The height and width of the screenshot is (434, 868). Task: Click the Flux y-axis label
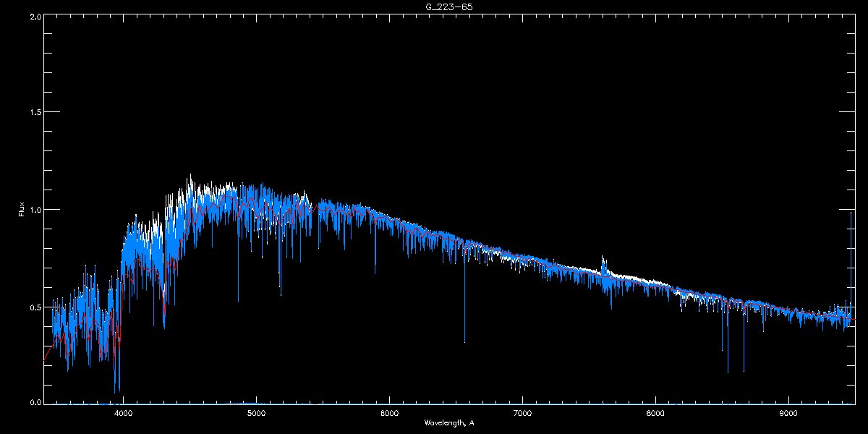click(21, 209)
